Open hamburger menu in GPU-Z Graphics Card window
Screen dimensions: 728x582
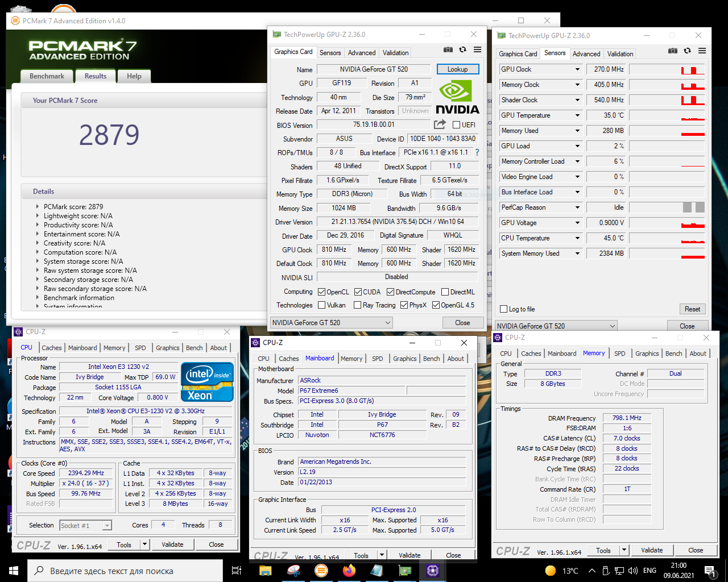(x=477, y=50)
